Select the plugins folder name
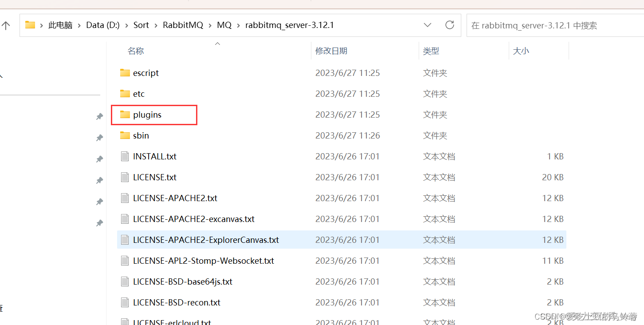Image resolution: width=644 pixels, height=325 pixels. (147, 115)
